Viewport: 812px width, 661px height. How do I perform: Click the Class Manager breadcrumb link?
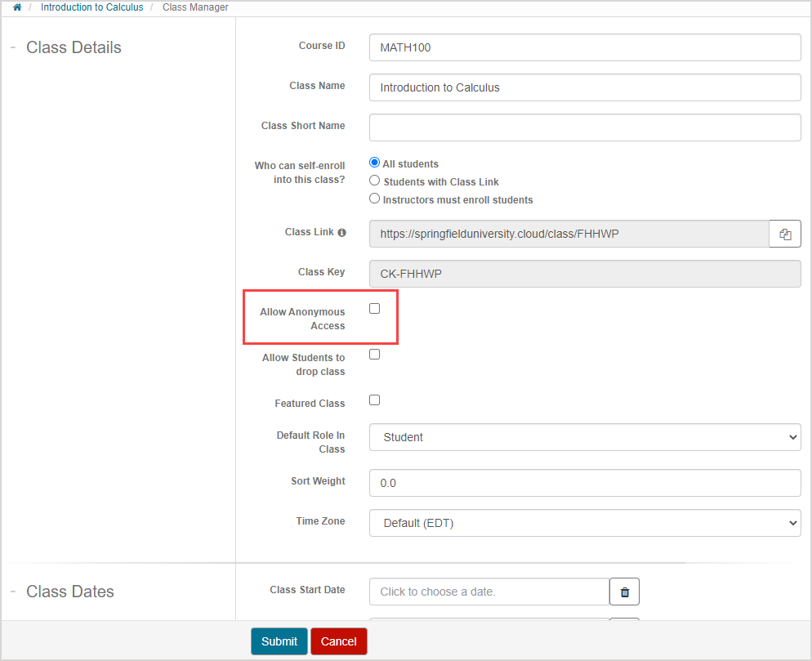(194, 7)
